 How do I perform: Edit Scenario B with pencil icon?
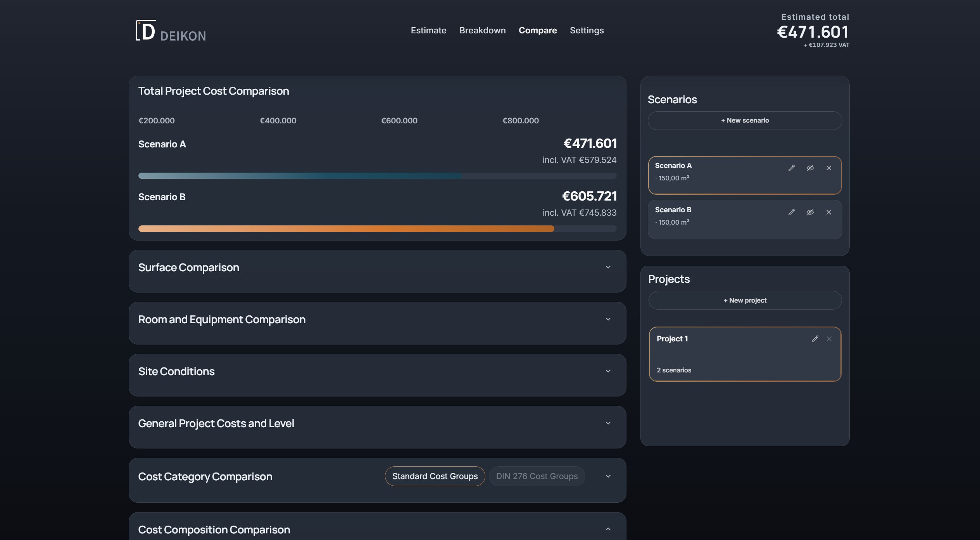(x=791, y=212)
